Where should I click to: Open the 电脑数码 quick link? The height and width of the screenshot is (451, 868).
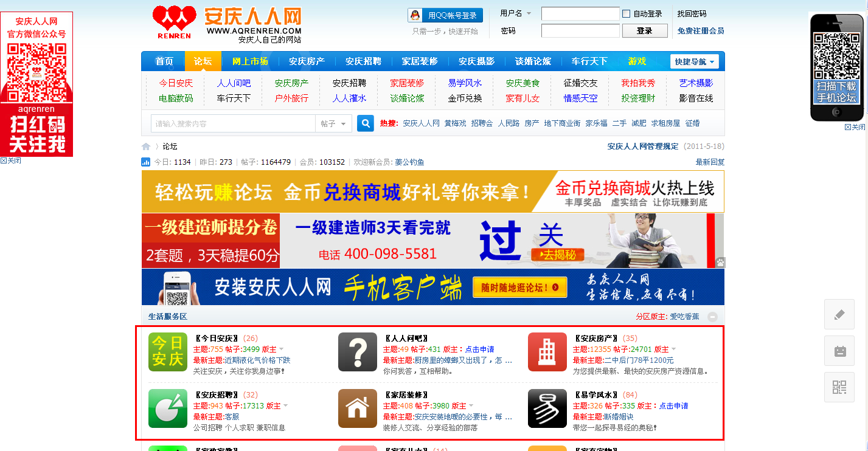[176, 98]
